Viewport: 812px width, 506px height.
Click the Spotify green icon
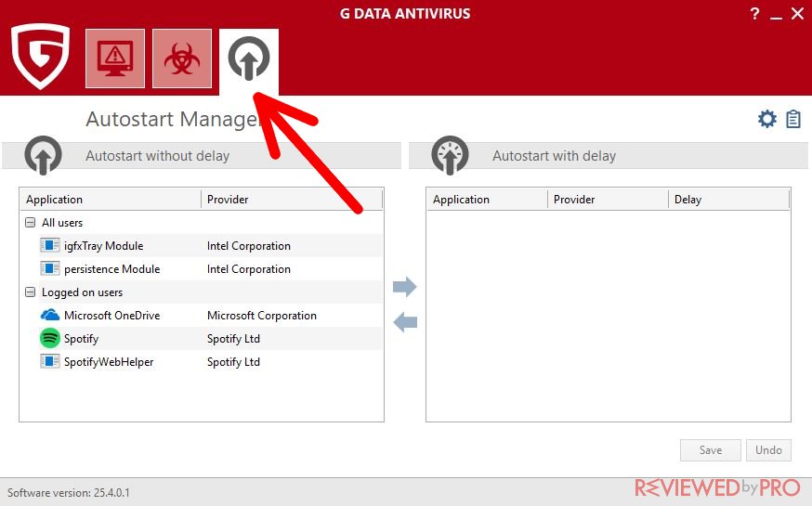click(50, 338)
